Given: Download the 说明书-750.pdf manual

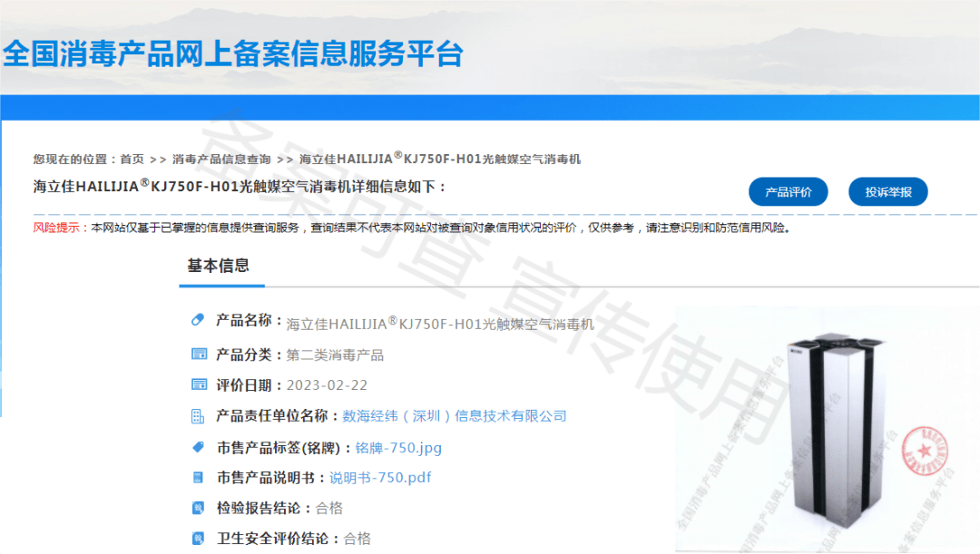Looking at the screenshot, I should coord(380,478).
